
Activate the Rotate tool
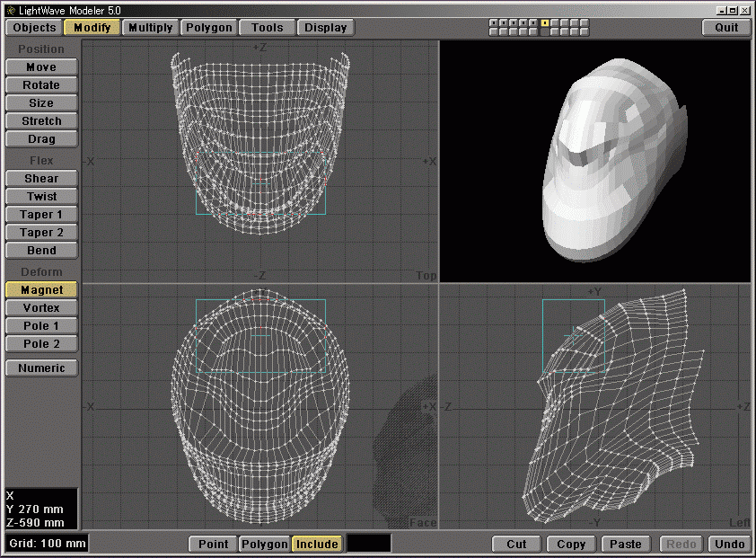(41, 85)
